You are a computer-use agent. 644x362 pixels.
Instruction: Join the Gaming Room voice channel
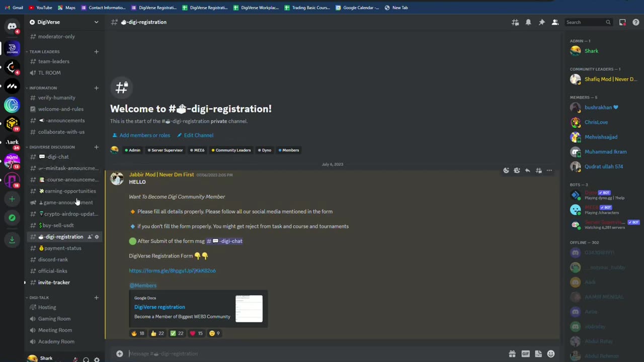point(64,319)
